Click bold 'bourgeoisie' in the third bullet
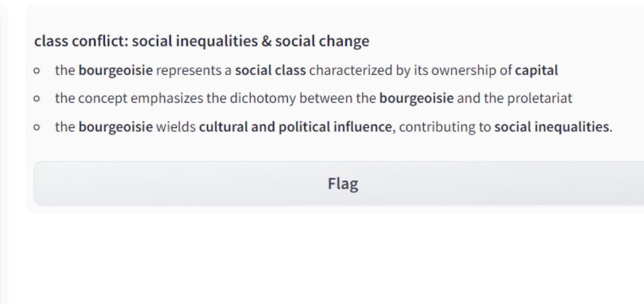 (116, 127)
